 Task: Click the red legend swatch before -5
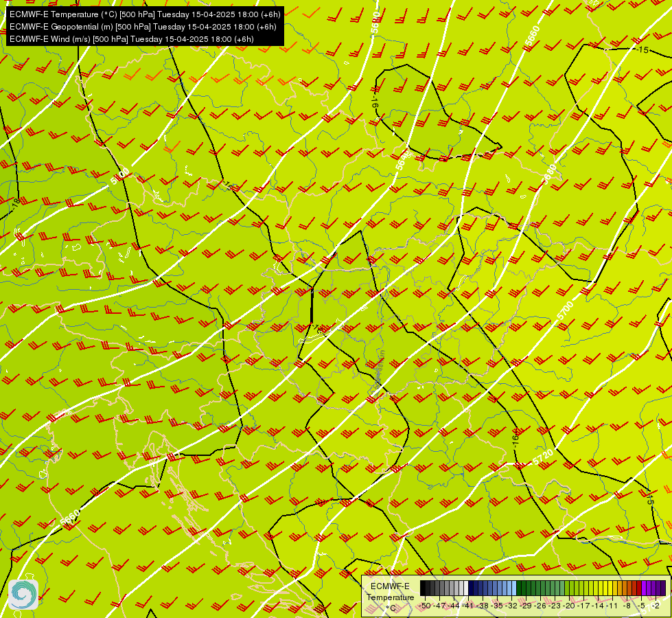pyautogui.click(x=639, y=588)
